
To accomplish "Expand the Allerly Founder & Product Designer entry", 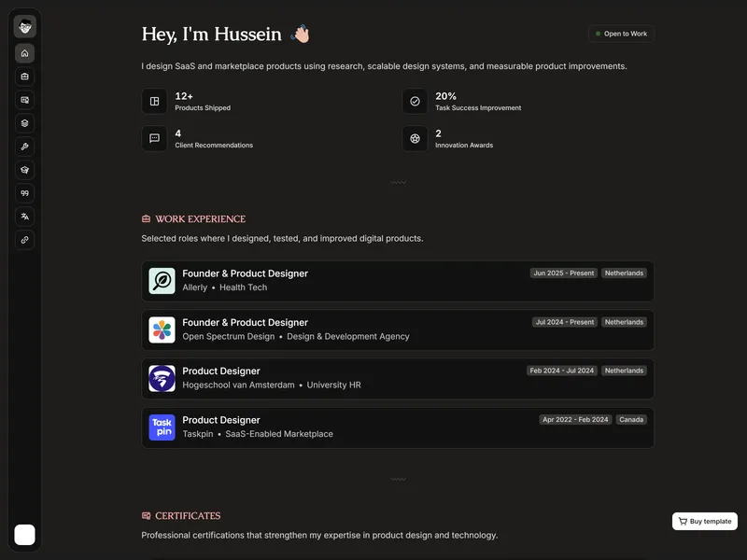I will tap(398, 281).
